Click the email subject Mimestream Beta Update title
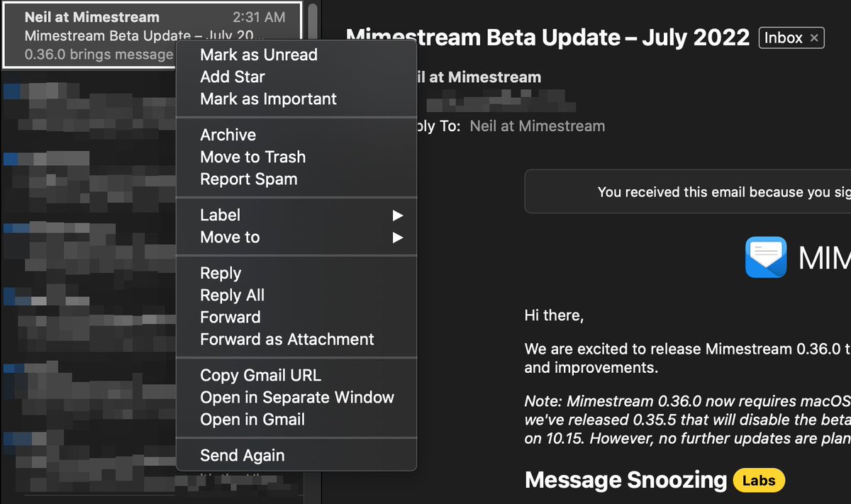851x504 pixels. (x=547, y=37)
